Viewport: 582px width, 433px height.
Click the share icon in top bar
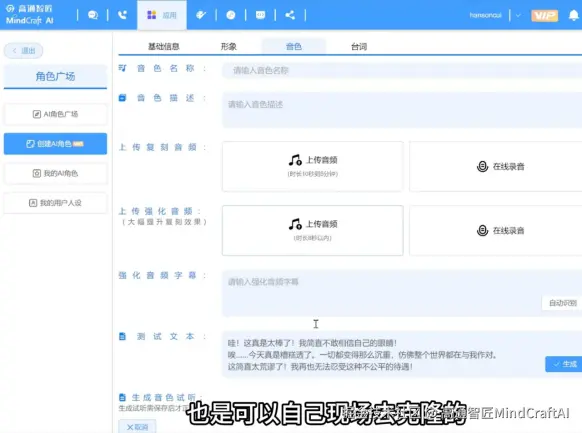coord(290,15)
